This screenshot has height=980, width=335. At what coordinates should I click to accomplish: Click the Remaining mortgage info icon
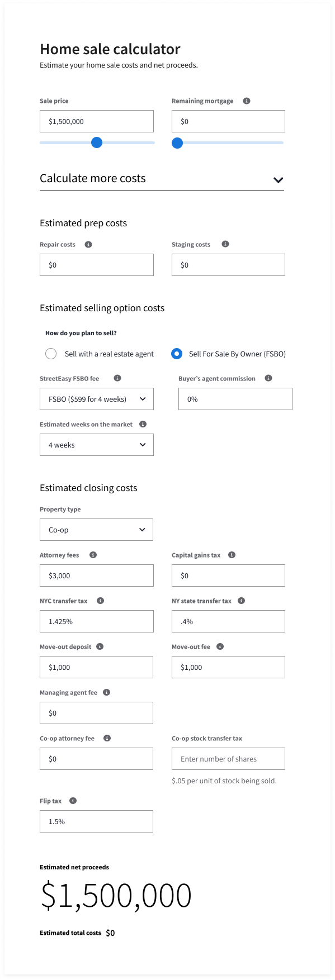(247, 101)
